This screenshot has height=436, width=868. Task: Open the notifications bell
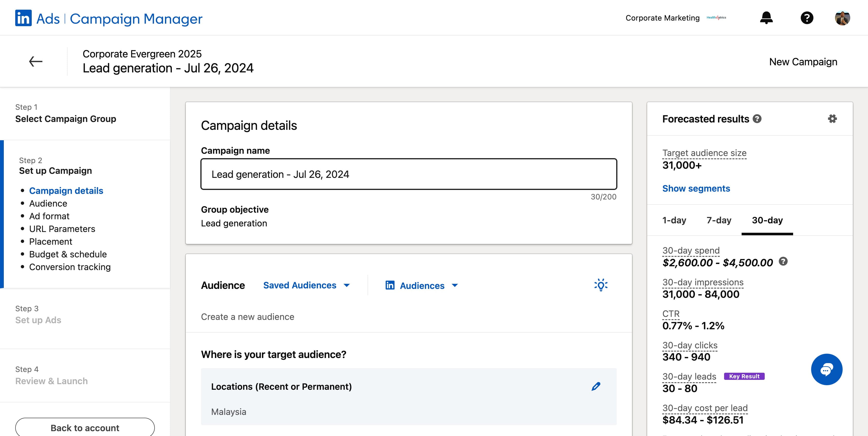pos(766,18)
